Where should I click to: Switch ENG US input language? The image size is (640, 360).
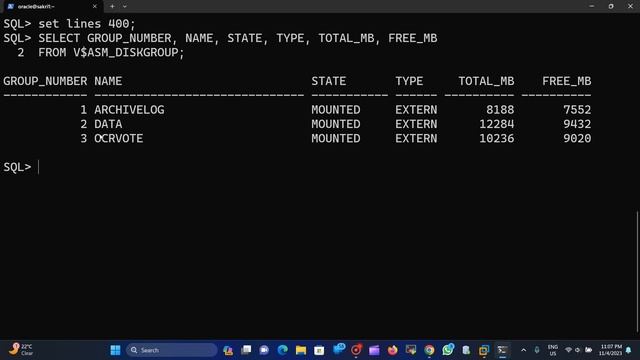click(553, 350)
